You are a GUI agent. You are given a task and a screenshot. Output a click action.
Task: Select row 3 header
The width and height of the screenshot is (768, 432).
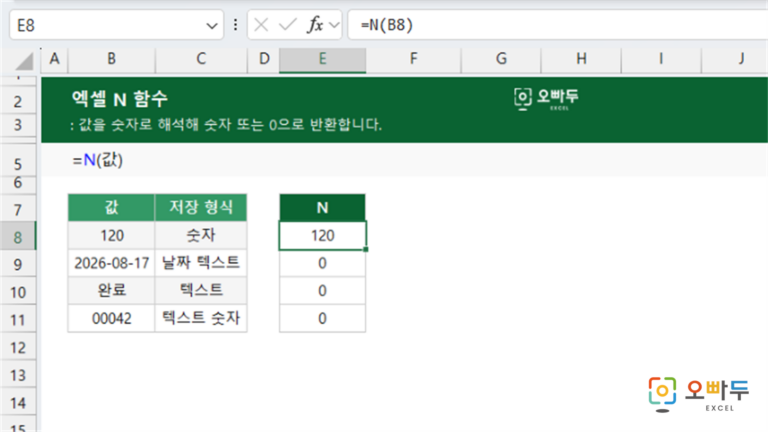pos(18,125)
